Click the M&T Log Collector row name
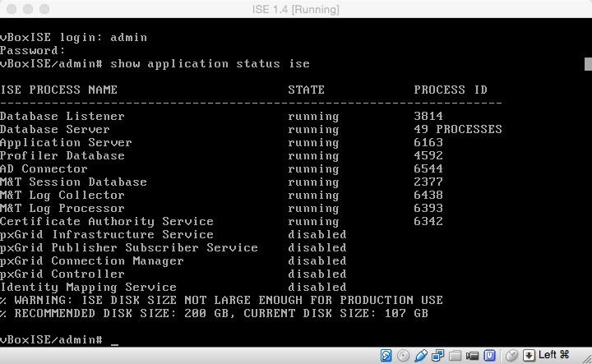 coord(62,195)
